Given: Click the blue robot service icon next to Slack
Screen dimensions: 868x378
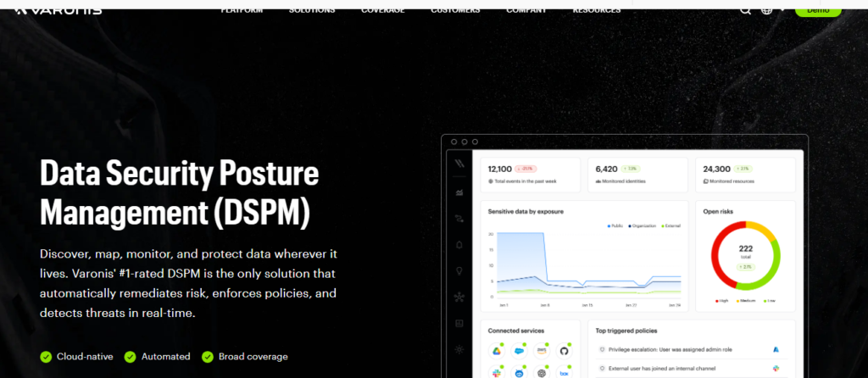Looking at the screenshot, I should (x=520, y=373).
